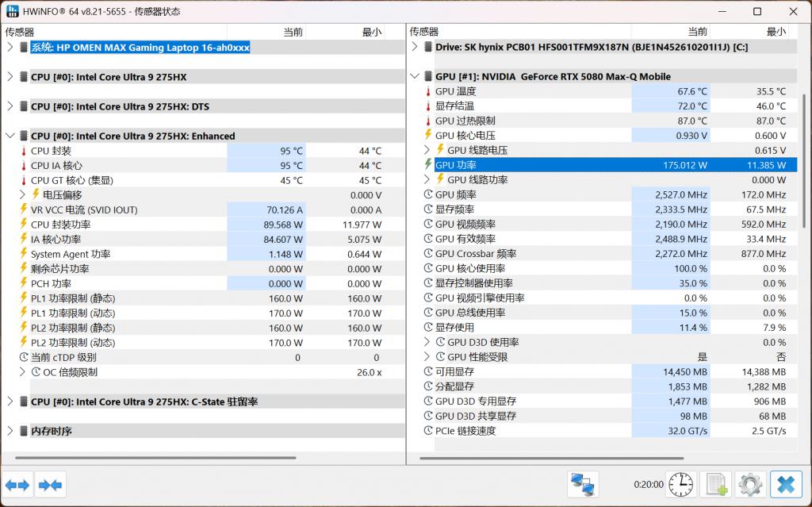Screen dimensions: 812x507
Task: Select the 分配显存 row
Action: click(x=610, y=386)
